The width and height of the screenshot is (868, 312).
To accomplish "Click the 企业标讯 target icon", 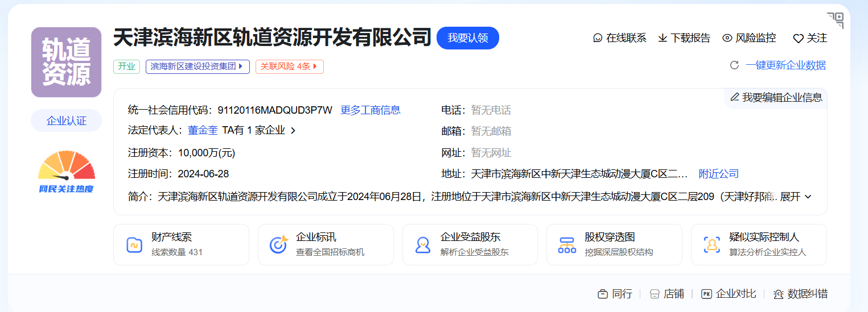I will [278, 245].
